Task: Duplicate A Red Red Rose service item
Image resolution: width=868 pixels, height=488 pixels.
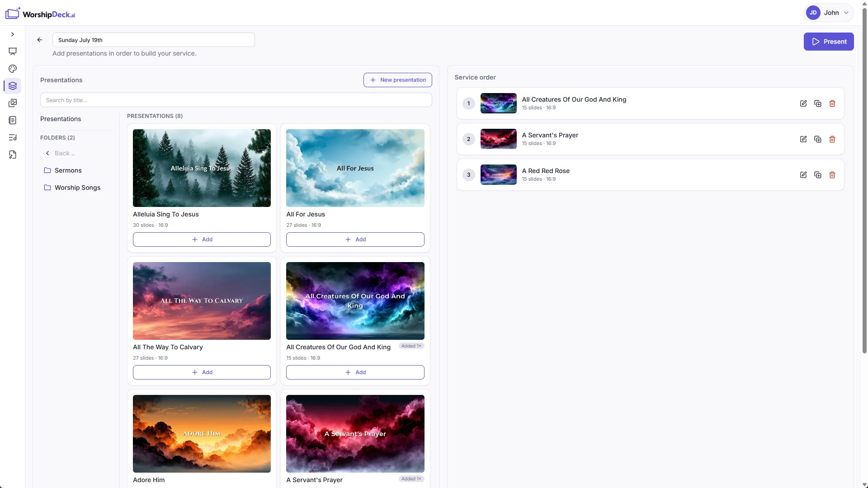Action: 818,175
